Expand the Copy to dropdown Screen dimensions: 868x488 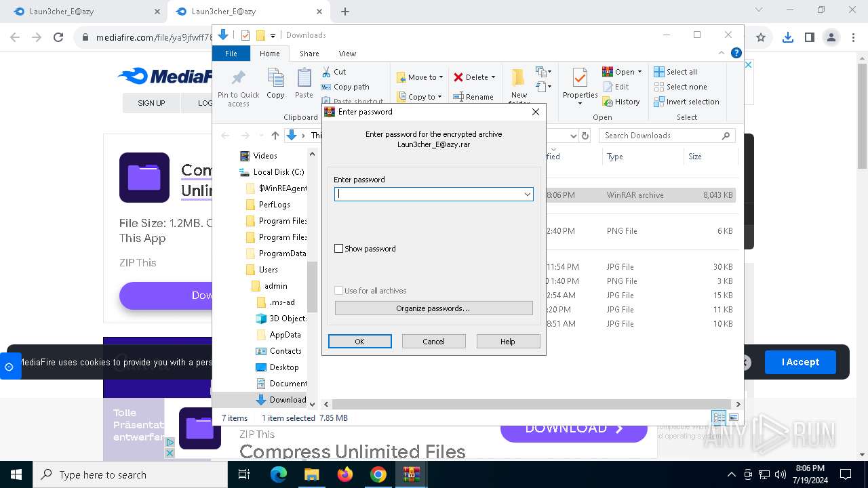click(x=439, y=97)
